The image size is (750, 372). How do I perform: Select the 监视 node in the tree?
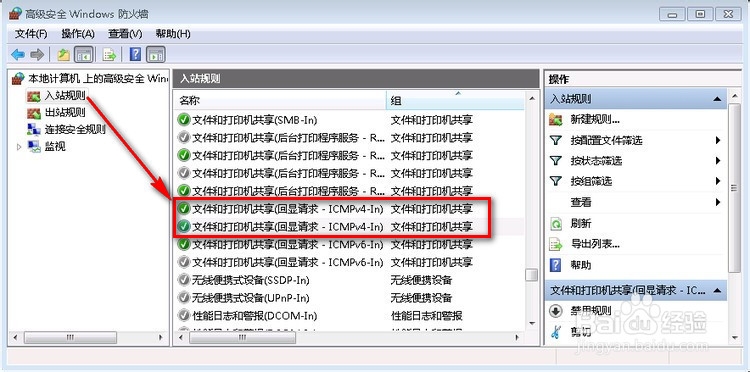click(x=55, y=146)
